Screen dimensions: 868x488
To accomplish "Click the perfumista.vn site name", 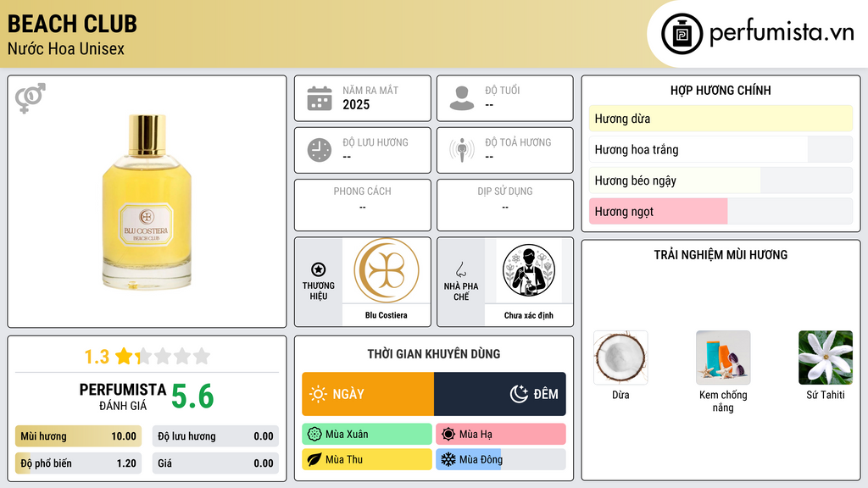I will click(x=782, y=33).
